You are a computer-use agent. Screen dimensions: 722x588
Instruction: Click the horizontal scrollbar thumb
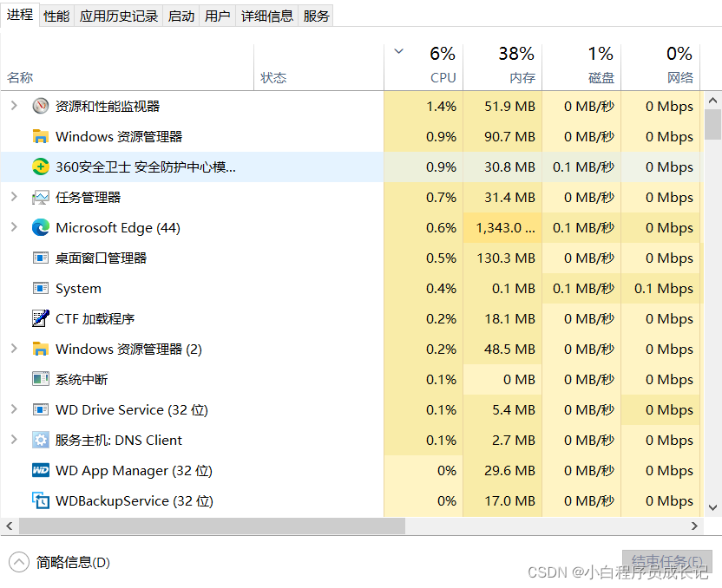pos(212,526)
